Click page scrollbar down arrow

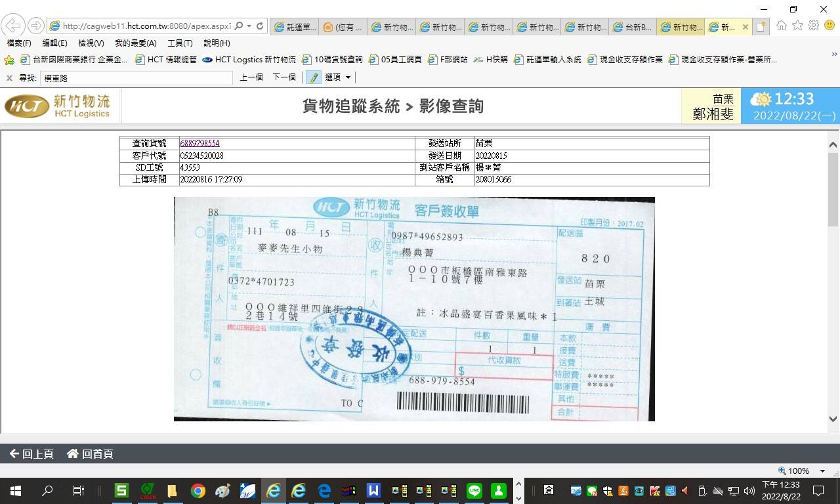click(833, 419)
